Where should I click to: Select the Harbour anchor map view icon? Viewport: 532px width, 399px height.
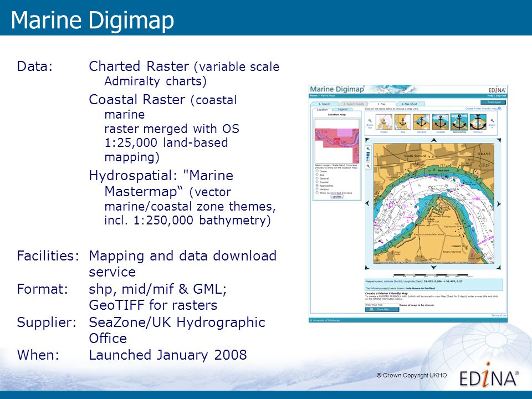478,122
